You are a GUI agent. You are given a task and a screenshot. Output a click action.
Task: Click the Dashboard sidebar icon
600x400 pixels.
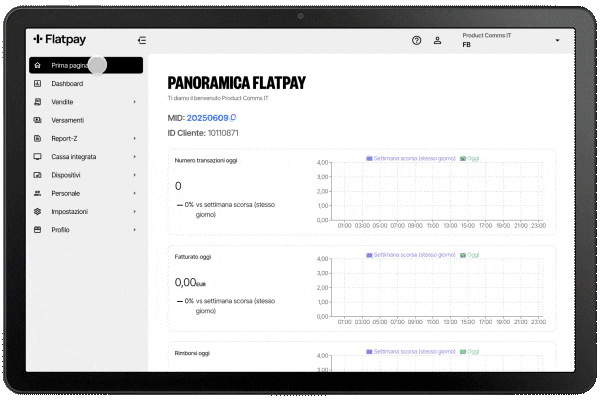click(38, 83)
